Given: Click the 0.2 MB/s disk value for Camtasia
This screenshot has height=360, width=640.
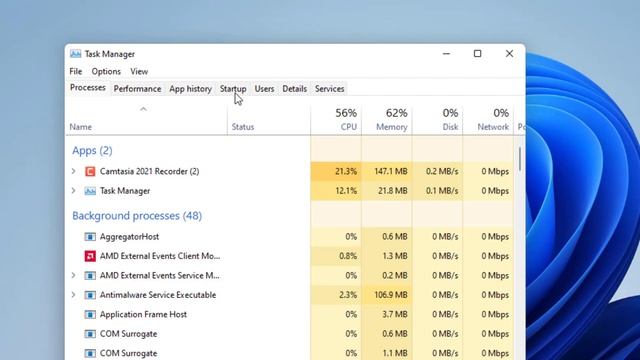Looking at the screenshot, I should pos(442,171).
